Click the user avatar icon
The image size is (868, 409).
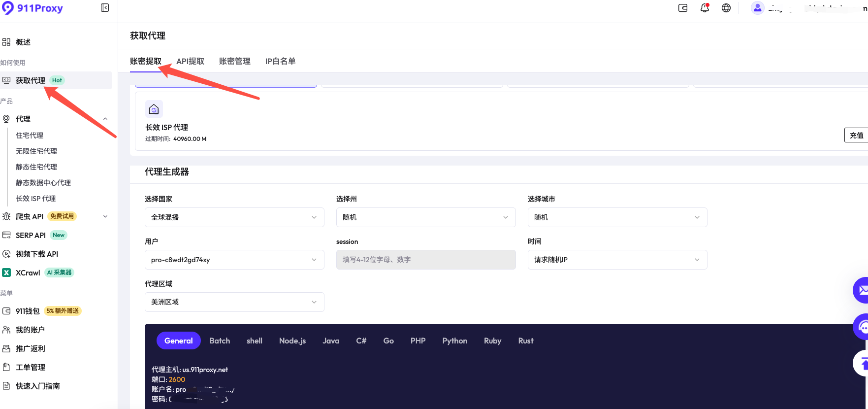[757, 8]
